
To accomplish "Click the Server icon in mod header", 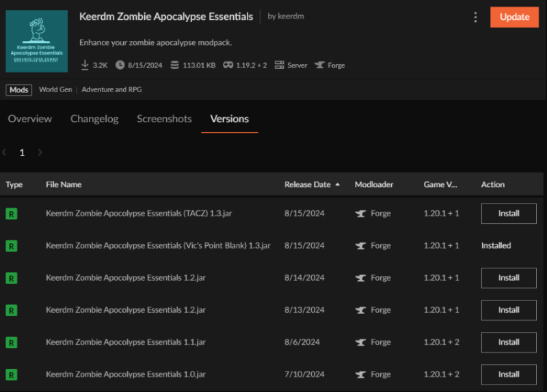I will click(x=279, y=66).
